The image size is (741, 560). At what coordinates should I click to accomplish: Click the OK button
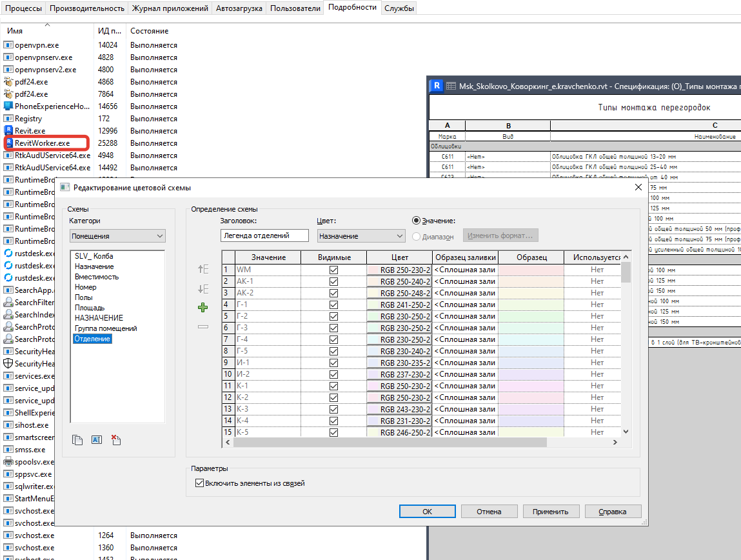pyautogui.click(x=427, y=512)
